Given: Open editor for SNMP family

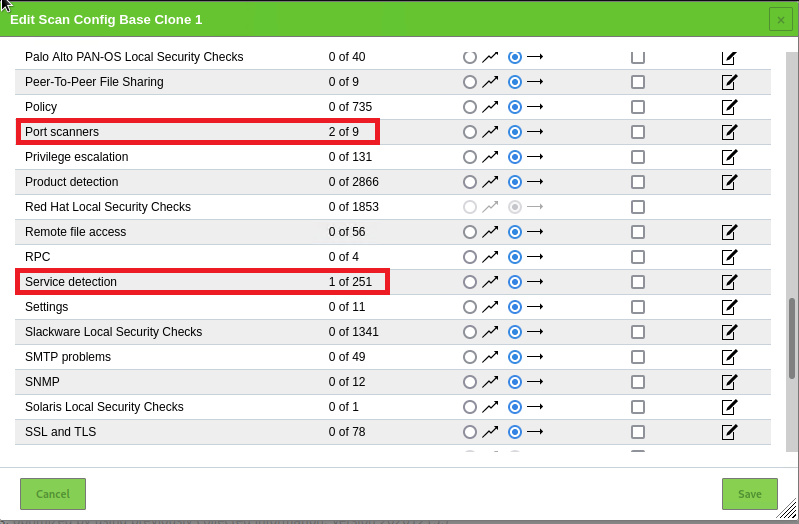Looking at the screenshot, I should [x=729, y=382].
